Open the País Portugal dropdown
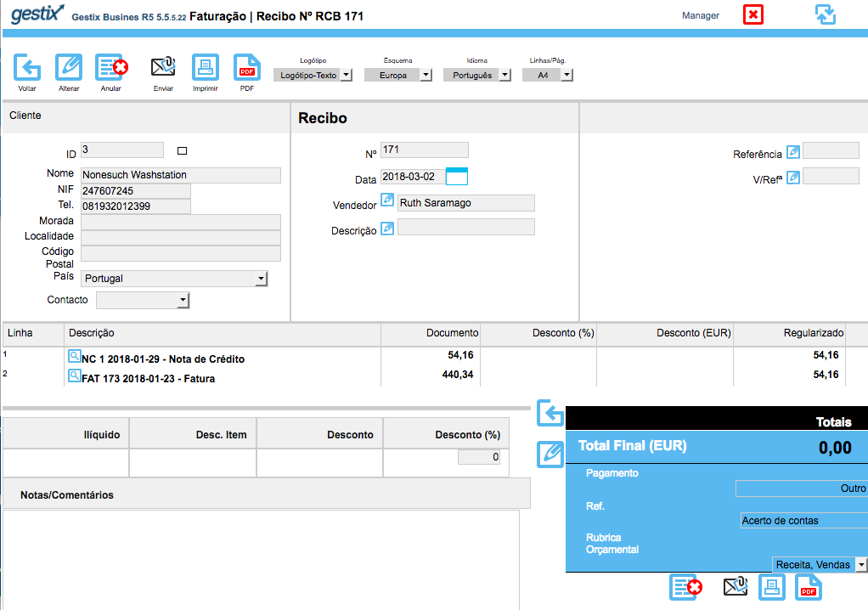Screen dimensions: 868x610 point(174,279)
